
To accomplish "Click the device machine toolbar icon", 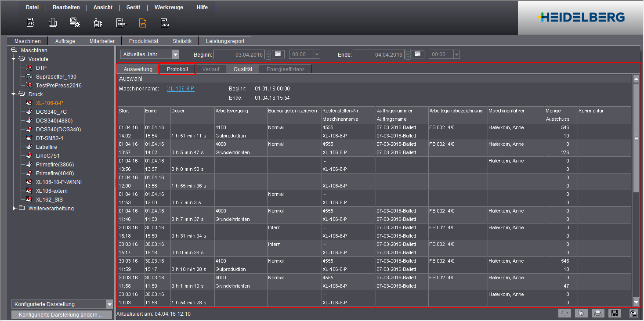I will (x=98, y=23).
